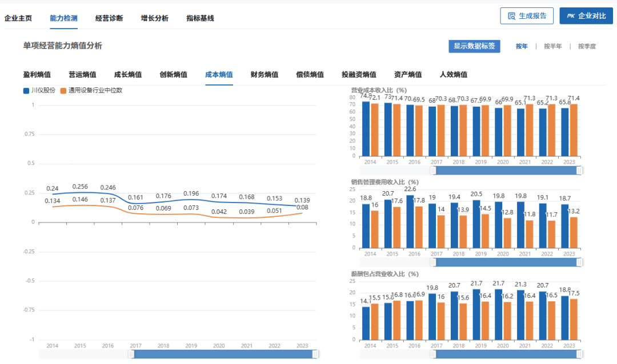The width and height of the screenshot is (617, 364).
Task: Toggle 川仪股份 blue legend marker
Action: [26, 90]
